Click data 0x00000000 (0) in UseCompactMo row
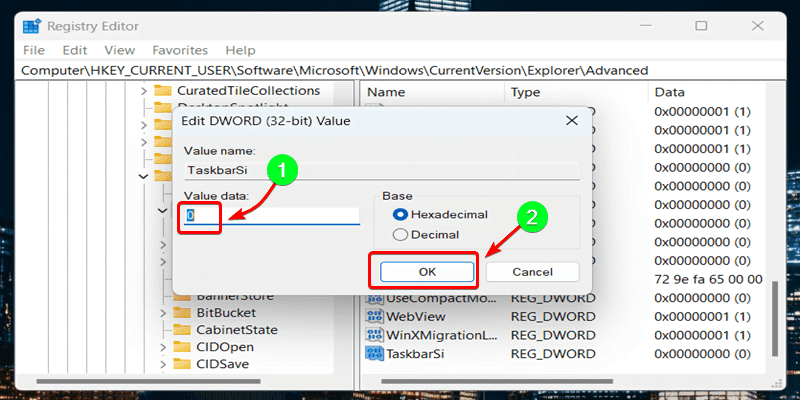 [703, 298]
